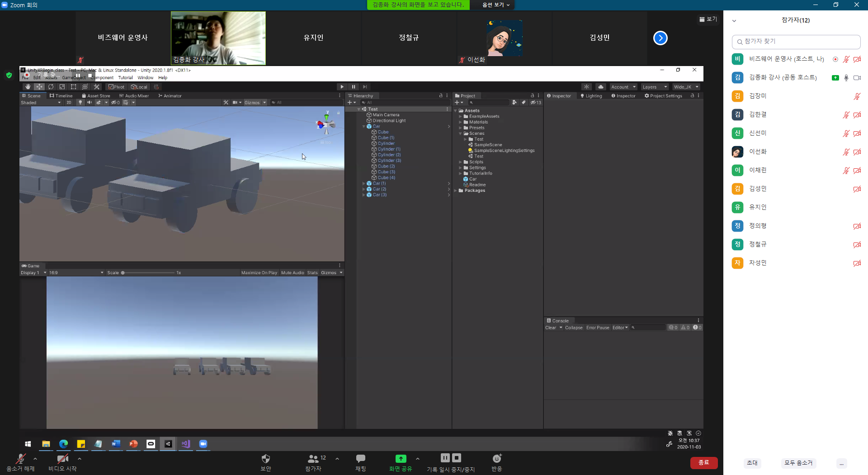Select the Unity Scale tool

(62, 87)
